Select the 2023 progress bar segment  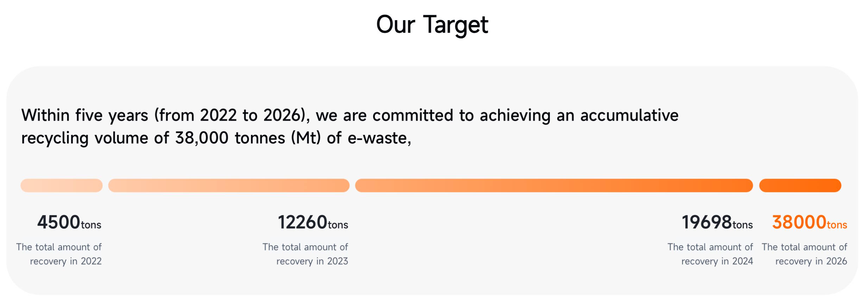click(x=229, y=185)
